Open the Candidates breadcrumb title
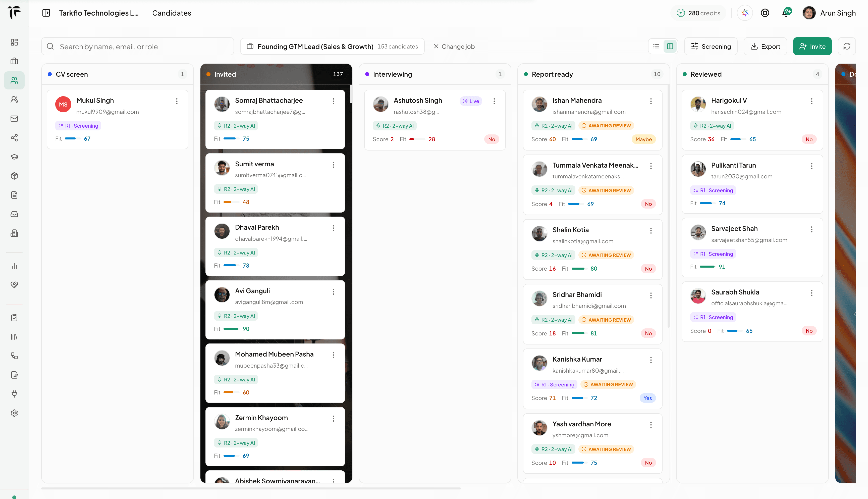The height and width of the screenshot is (499, 868). (172, 13)
